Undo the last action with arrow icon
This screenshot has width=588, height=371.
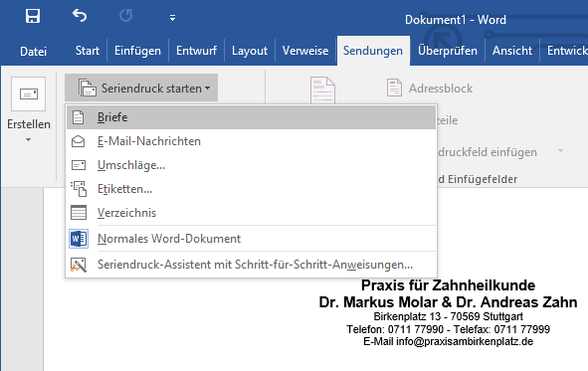tap(80, 16)
